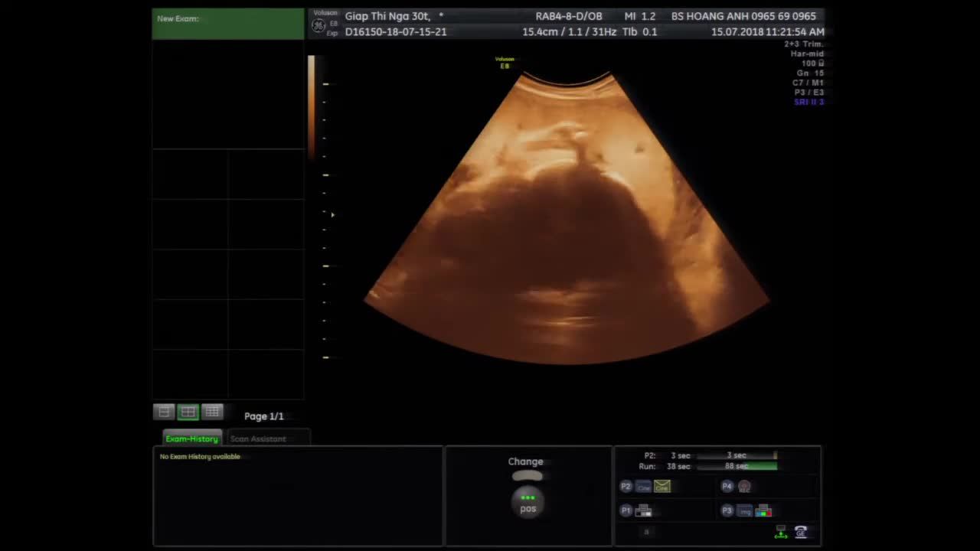Click the New Exam green header field
The height and width of the screenshot is (551, 980).
[x=228, y=24]
